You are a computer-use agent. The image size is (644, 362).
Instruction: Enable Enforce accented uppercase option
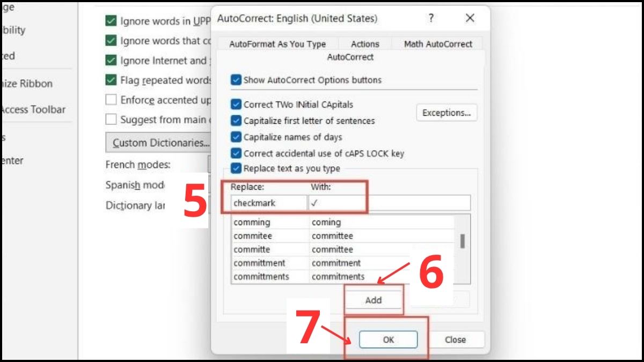click(111, 99)
